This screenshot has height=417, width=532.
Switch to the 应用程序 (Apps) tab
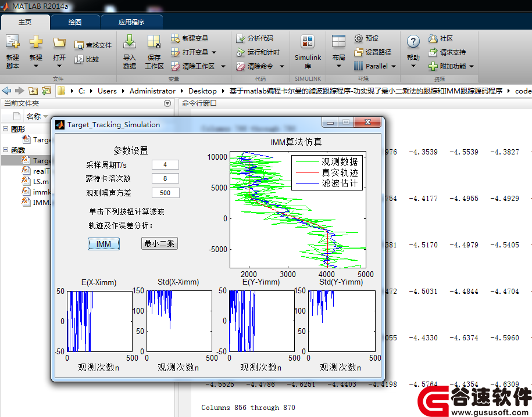coord(131,23)
